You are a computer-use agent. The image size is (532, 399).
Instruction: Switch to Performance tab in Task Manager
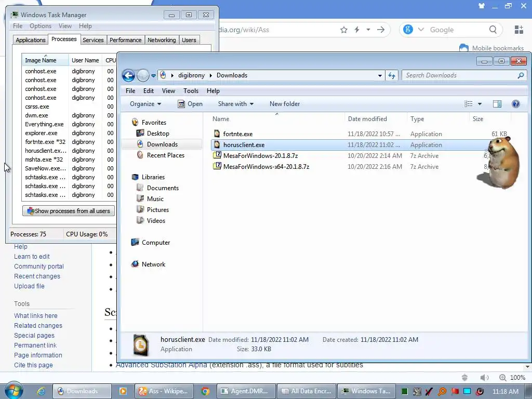click(x=125, y=40)
